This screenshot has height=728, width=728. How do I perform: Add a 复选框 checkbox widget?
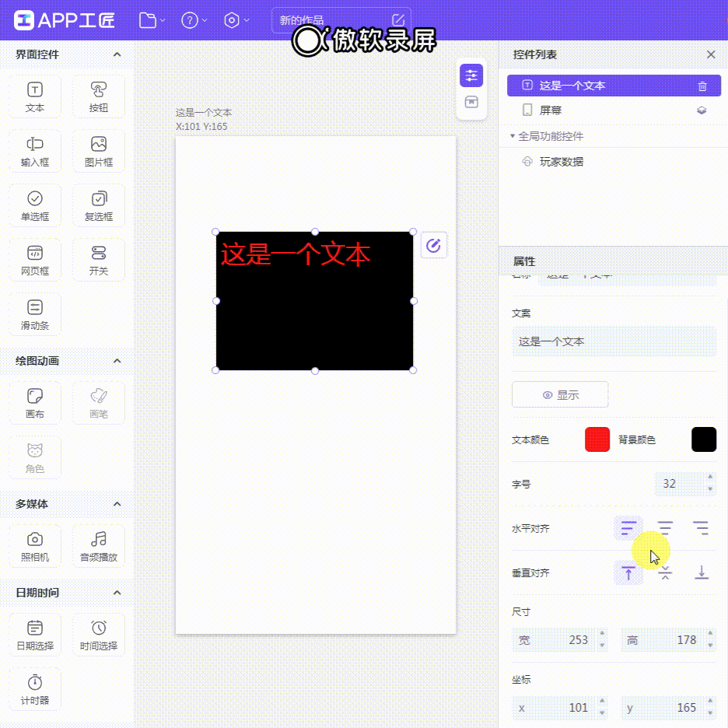click(x=99, y=205)
